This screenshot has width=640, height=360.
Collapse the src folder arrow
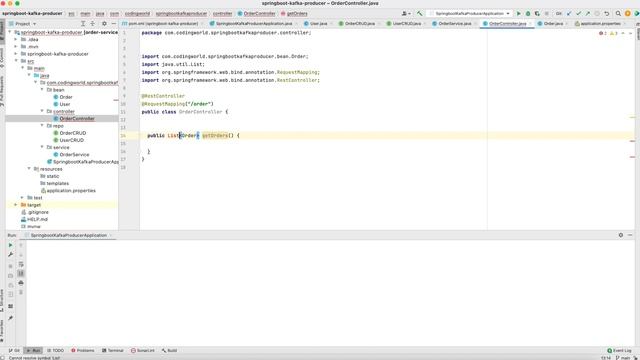tap(16, 61)
